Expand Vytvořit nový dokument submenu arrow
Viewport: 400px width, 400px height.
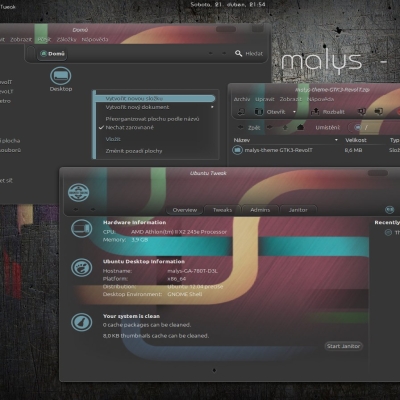pos(212,107)
